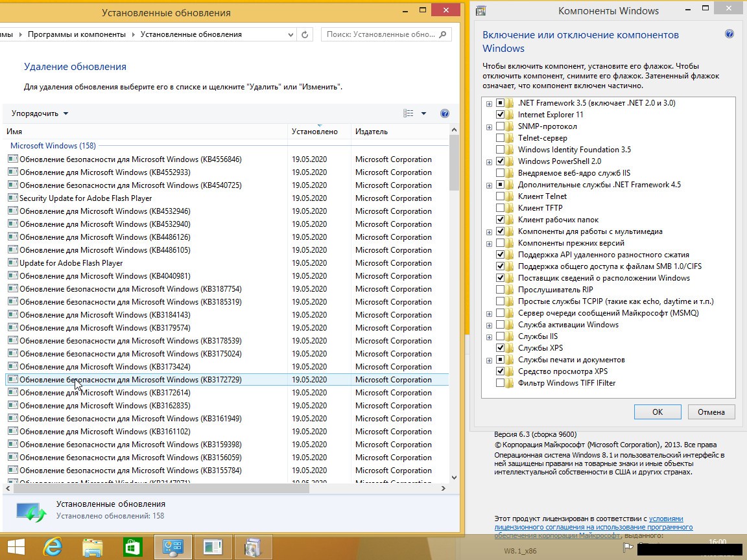Expand the .NET Framework 3.5 tree node

(x=489, y=104)
